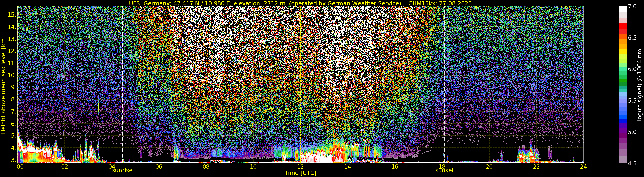This screenshot has width=644, height=177.
Task: Click the colorbar label "log(rc-signal) @ 1064 nm"
Action: (x=640, y=85)
